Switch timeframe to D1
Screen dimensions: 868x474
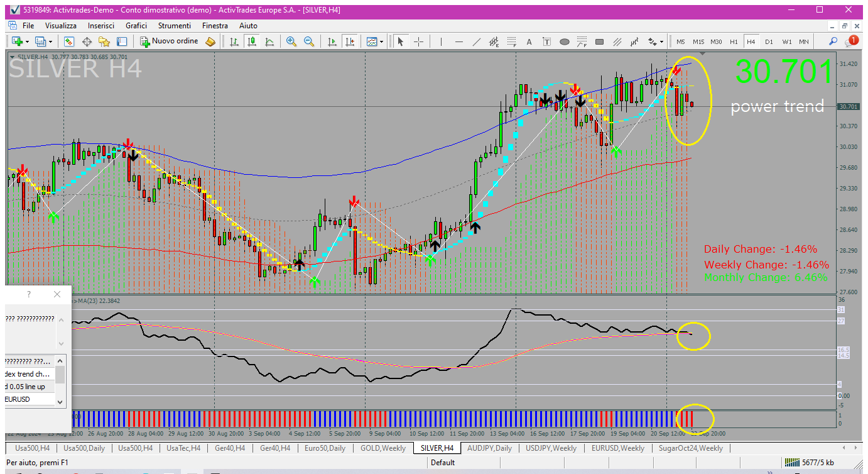[x=769, y=41]
